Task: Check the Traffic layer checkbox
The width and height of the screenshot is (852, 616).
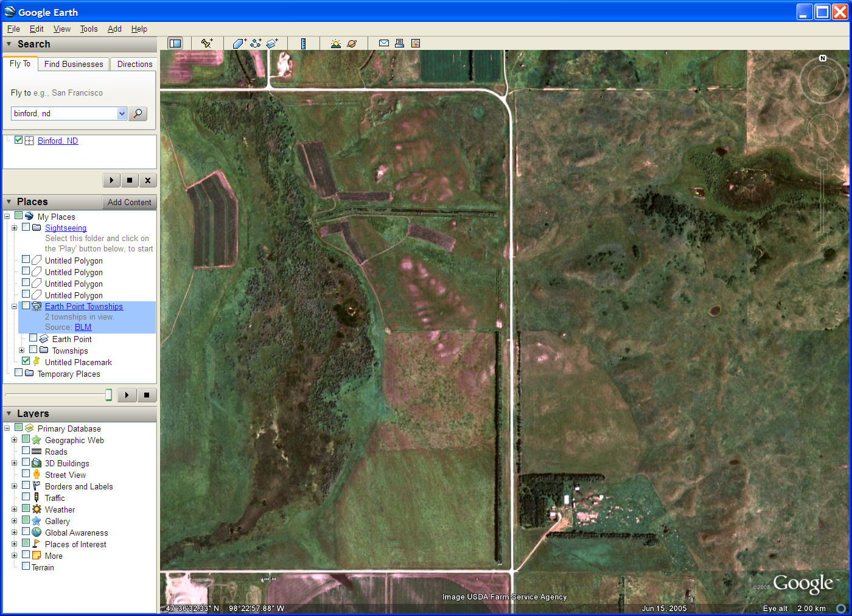Action: tap(26, 497)
